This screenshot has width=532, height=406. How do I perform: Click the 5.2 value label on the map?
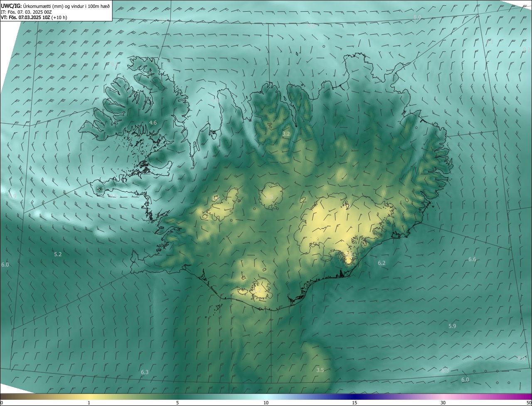(x=58, y=254)
